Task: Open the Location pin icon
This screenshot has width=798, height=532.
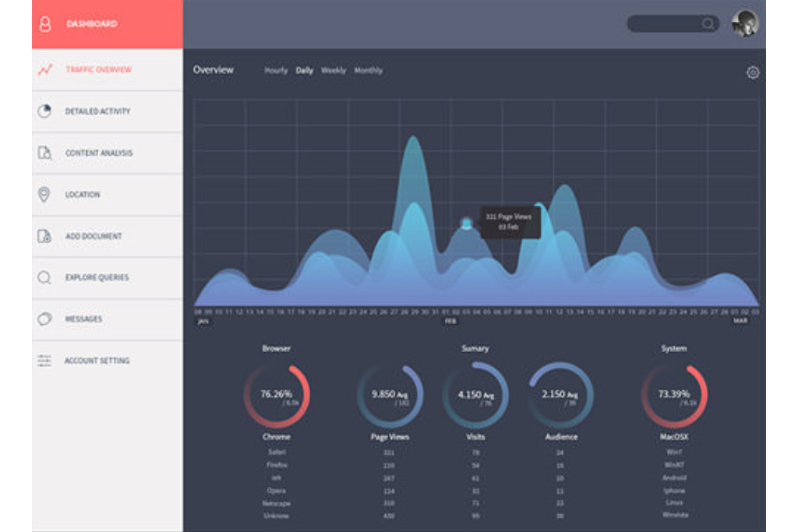Action: (44, 195)
